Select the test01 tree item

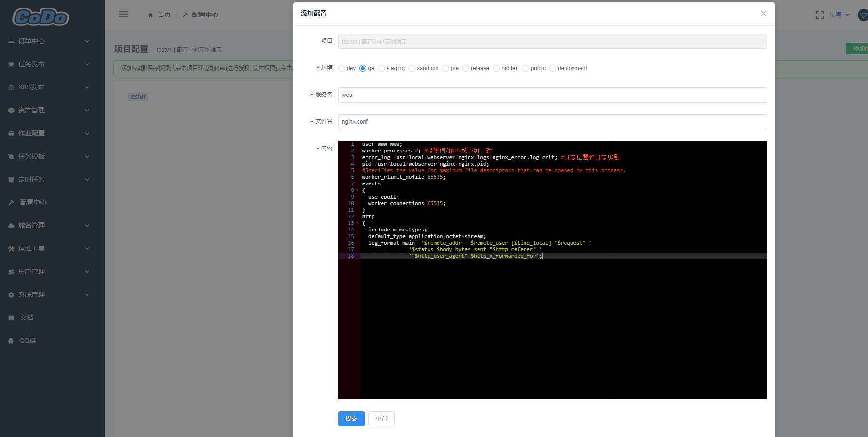coord(138,97)
